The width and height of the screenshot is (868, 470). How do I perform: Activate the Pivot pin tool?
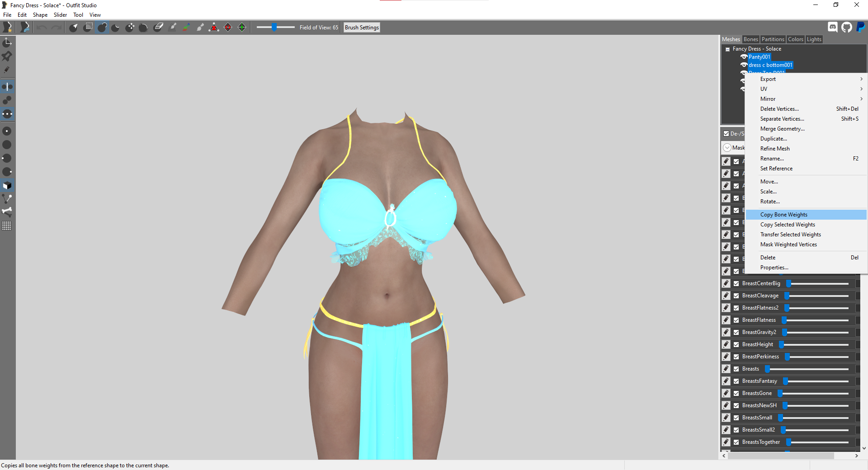(x=7, y=56)
